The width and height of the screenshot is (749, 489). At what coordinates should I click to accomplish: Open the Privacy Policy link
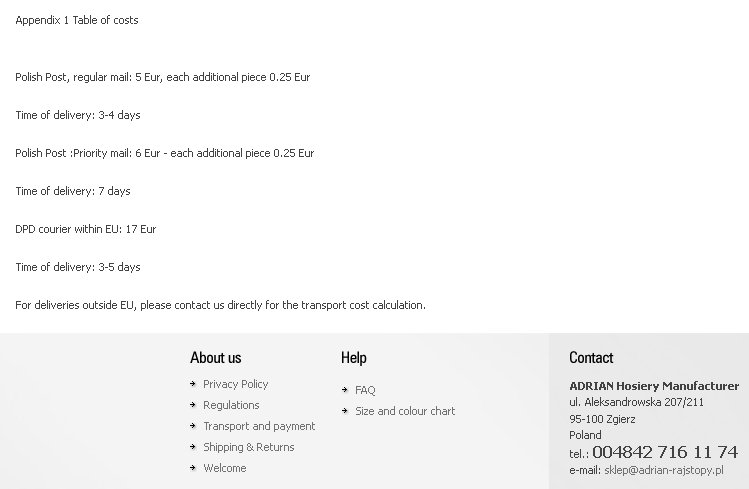click(x=235, y=384)
